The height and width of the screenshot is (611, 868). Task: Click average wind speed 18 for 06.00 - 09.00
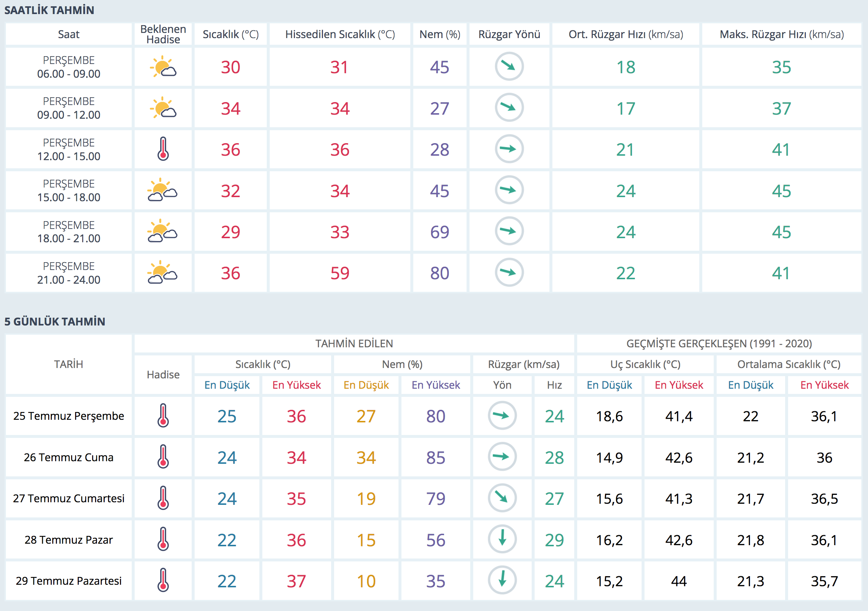point(626,67)
